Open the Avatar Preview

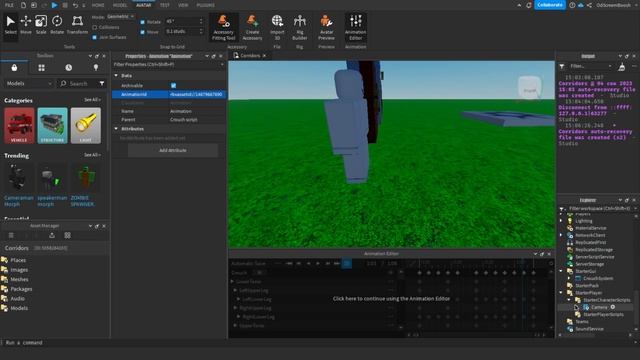point(326,27)
